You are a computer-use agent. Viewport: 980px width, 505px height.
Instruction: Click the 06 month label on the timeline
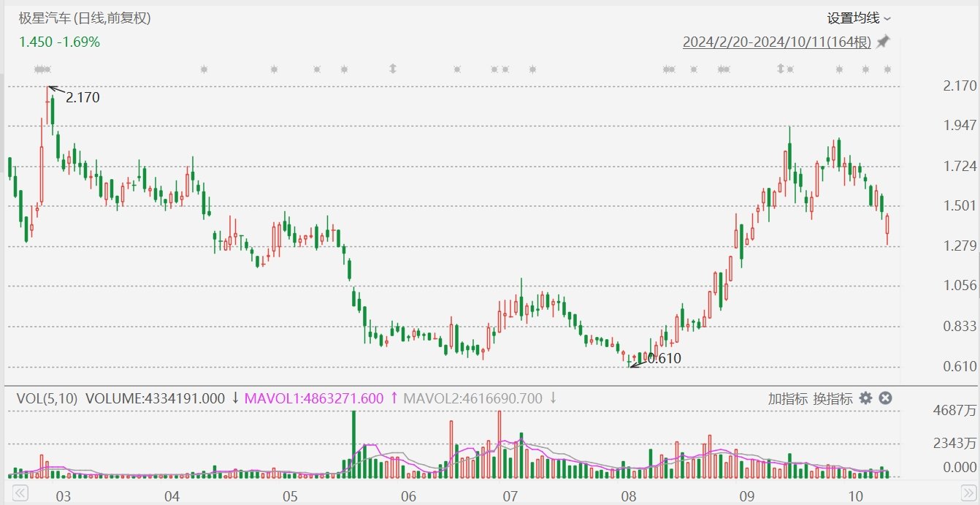[408, 497]
